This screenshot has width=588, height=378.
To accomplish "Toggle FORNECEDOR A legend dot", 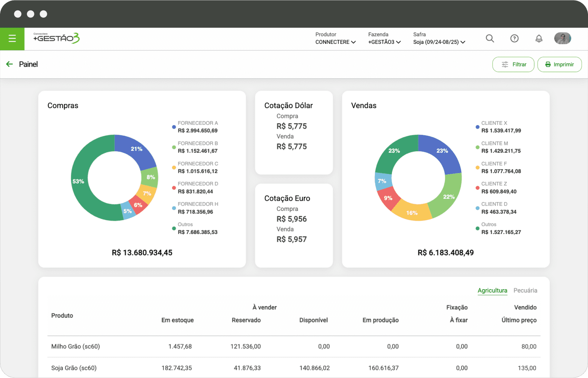I will [x=174, y=127].
